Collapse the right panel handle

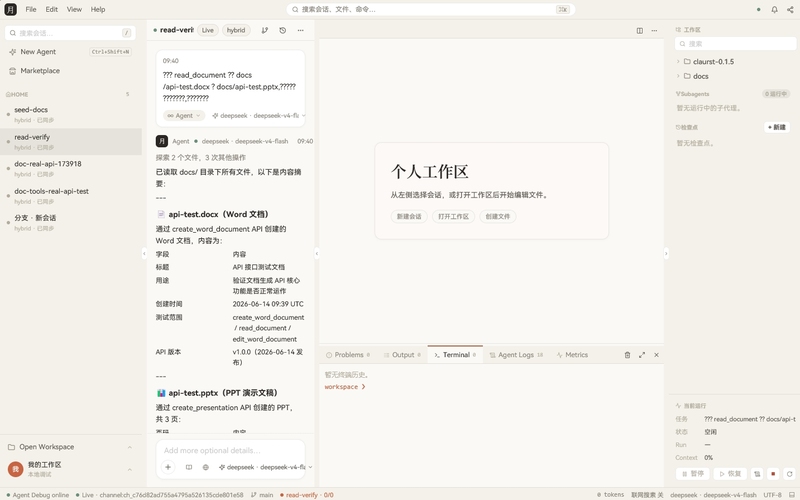point(666,253)
